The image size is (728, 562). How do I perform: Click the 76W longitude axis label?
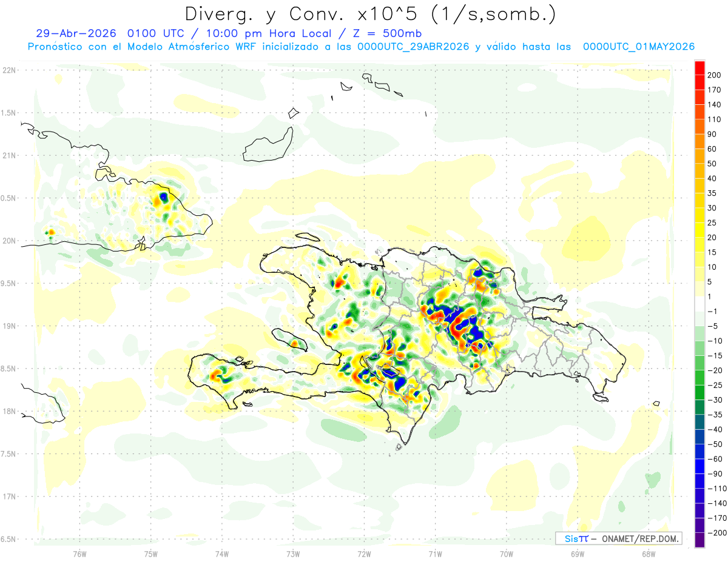click(x=79, y=553)
